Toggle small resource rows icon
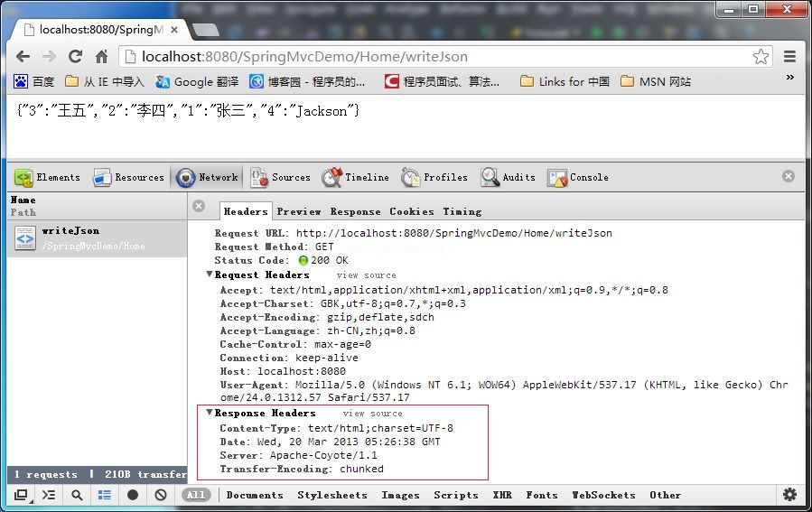Screen dimensions: 812x512 (x=105, y=496)
